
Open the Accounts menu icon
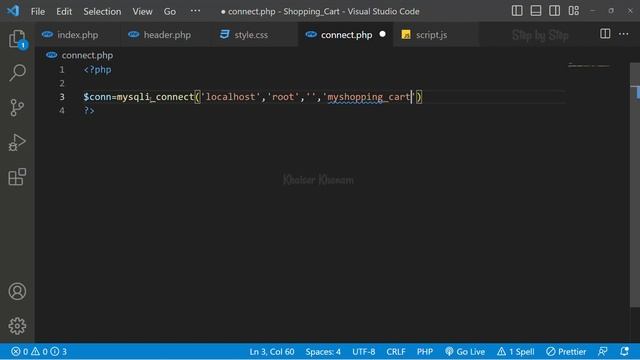click(x=17, y=291)
